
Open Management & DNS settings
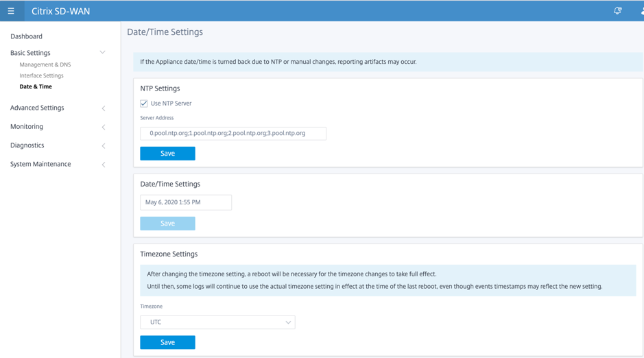click(x=45, y=64)
